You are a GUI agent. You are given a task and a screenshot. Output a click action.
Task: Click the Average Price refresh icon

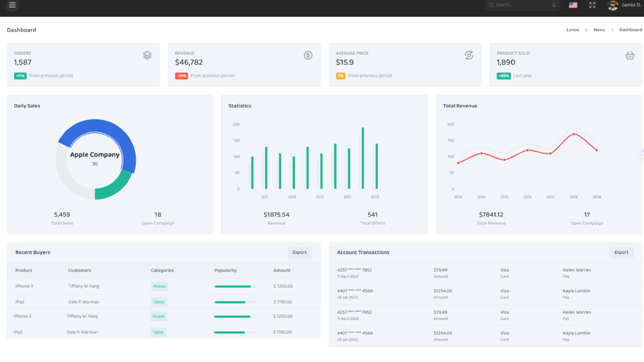coord(469,55)
